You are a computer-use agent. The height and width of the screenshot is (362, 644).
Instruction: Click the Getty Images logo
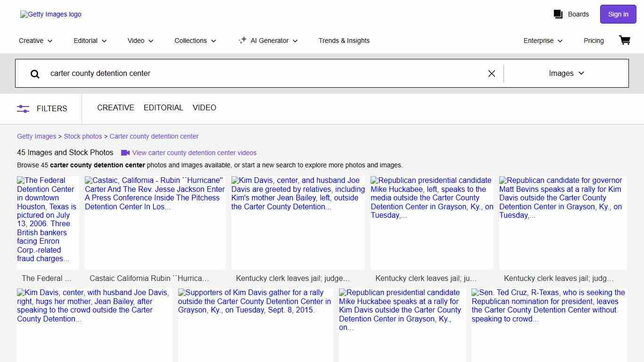click(x=51, y=14)
